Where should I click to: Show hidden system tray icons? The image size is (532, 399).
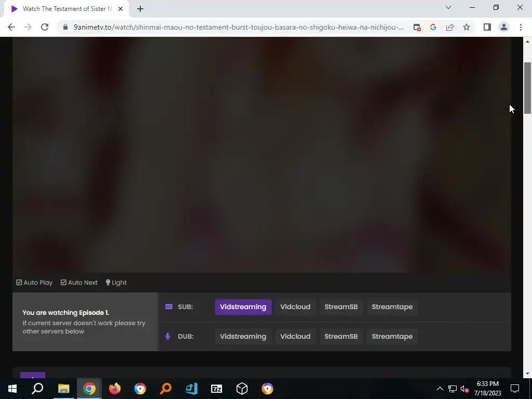[440, 389]
